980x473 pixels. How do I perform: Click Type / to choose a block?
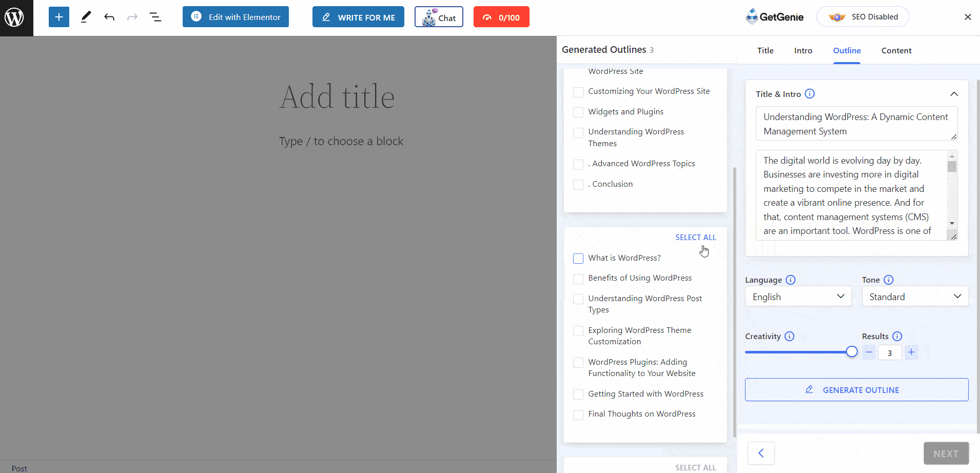tap(341, 141)
